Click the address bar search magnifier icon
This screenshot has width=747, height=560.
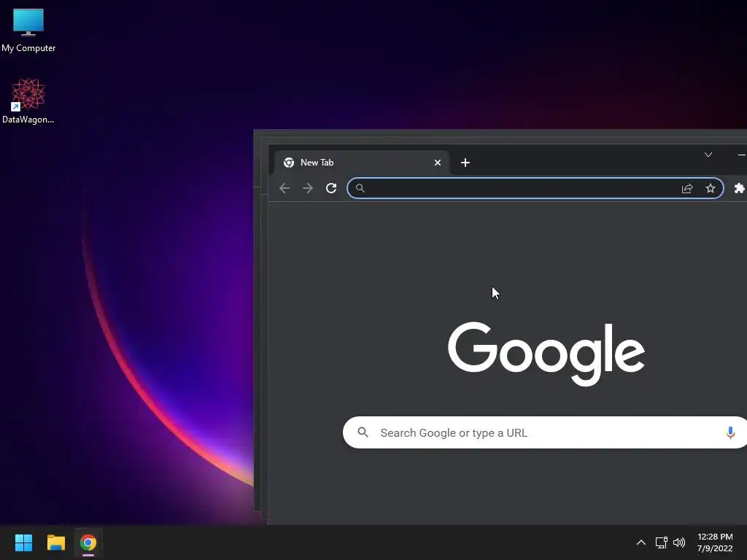pyautogui.click(x=360, y=188)
